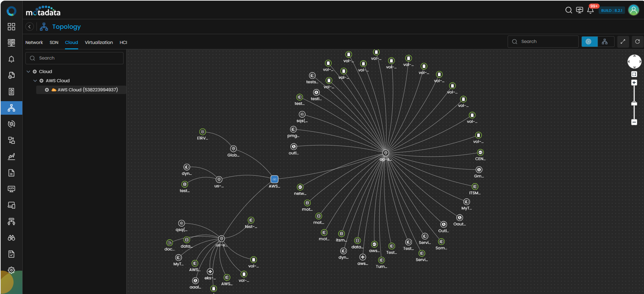This screenshot has width=644, height=294.
Task: Collapse the Cloud tree node
Action: point(28,72)
